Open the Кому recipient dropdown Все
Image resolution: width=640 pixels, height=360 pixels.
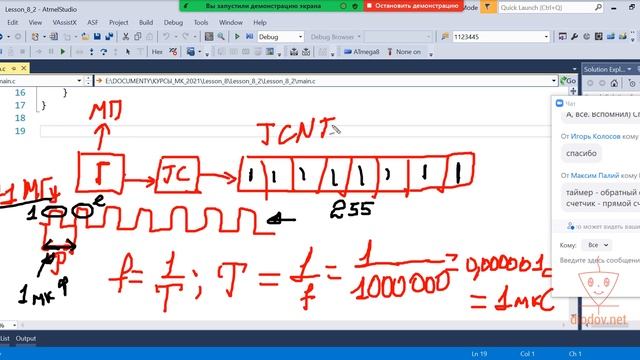tap(597, 245)
